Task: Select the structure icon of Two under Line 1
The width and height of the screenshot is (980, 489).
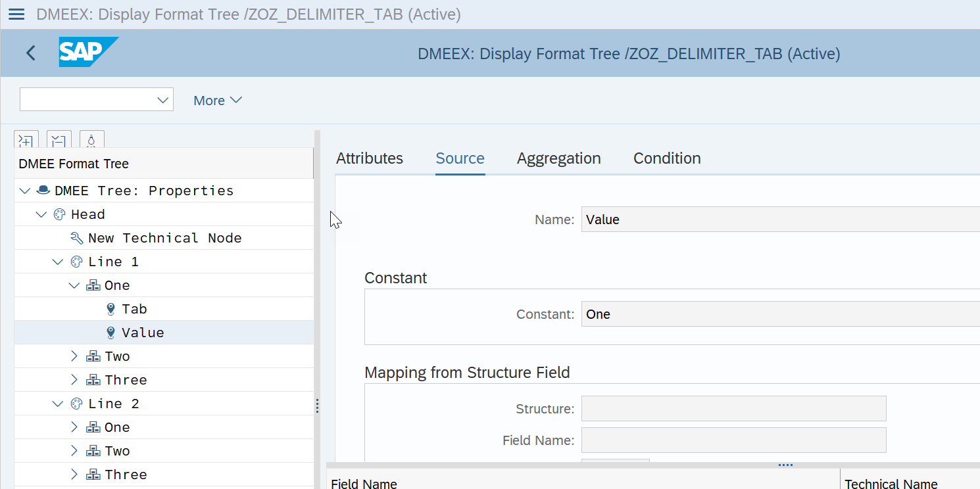Action: click(x=93, y=356)
